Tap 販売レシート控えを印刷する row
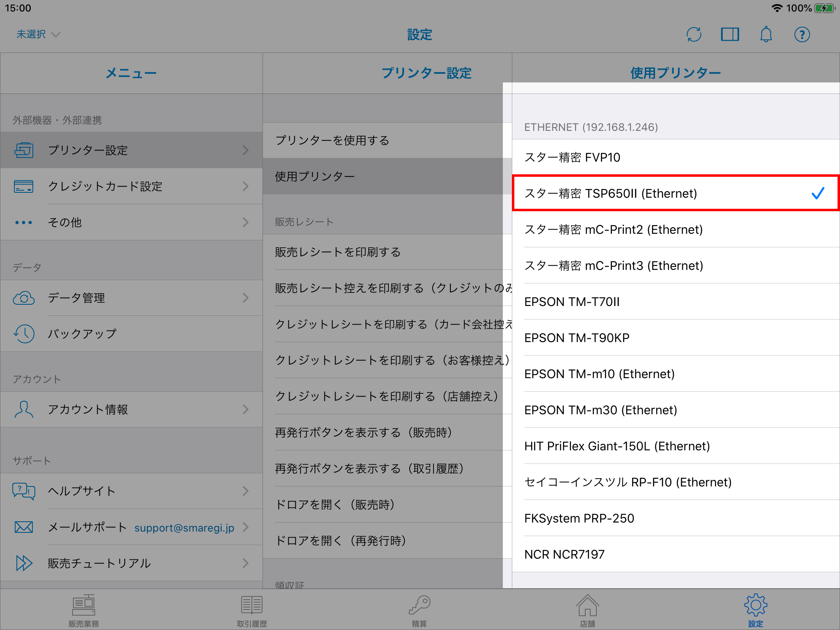This screenshot has width=840, height=630. [x=387, y=288]
